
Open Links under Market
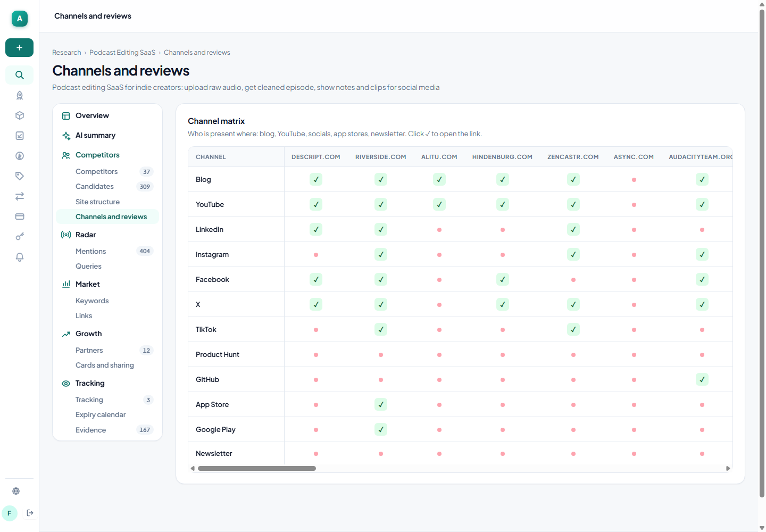pyautogui.click(x=107, y=315)
